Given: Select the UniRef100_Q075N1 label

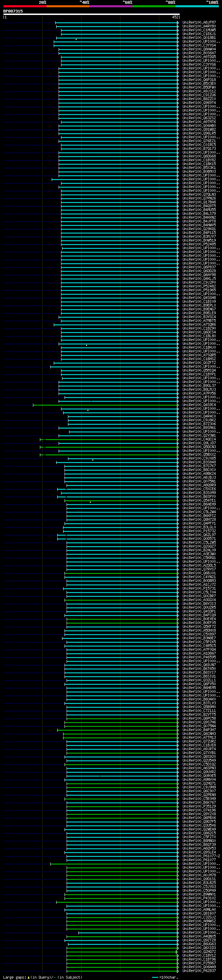Looking at the screenshot, I should 199,481.
